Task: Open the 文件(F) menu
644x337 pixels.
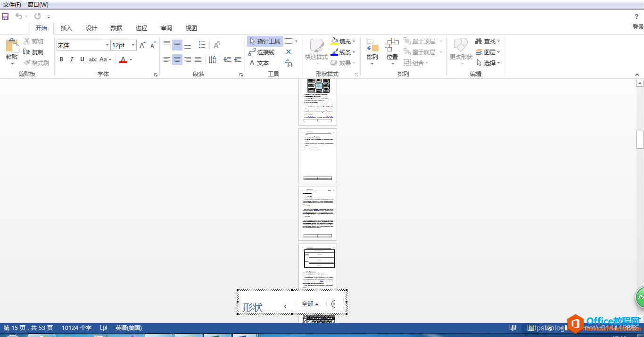Action: [x=12, y=5]
